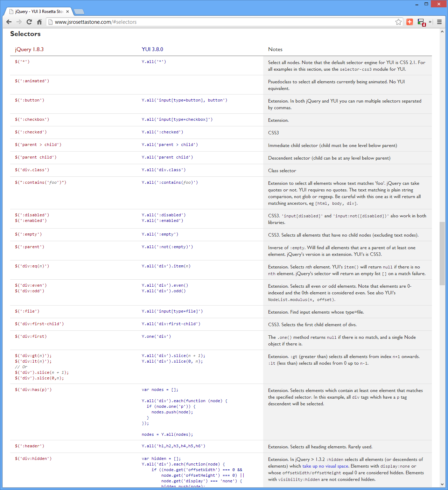Screen dimensions: 448x490
Task: Click 'nodes = Y.all(nodes);' code line
Action: tap(167, 434)
